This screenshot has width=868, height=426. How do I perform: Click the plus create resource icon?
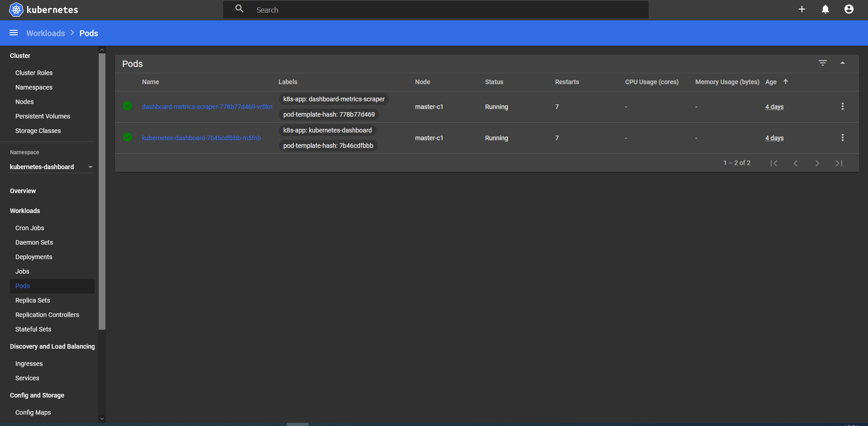tap(801, 9)
